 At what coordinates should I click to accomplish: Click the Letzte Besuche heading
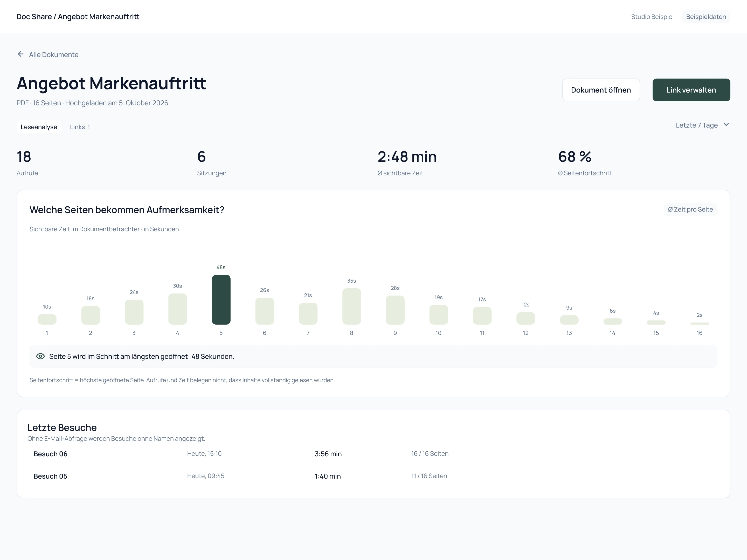pyautogui.click(x=62, y=427)
